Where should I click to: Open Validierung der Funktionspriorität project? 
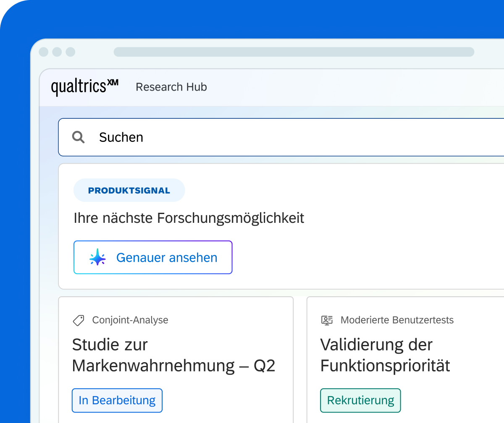385,355
